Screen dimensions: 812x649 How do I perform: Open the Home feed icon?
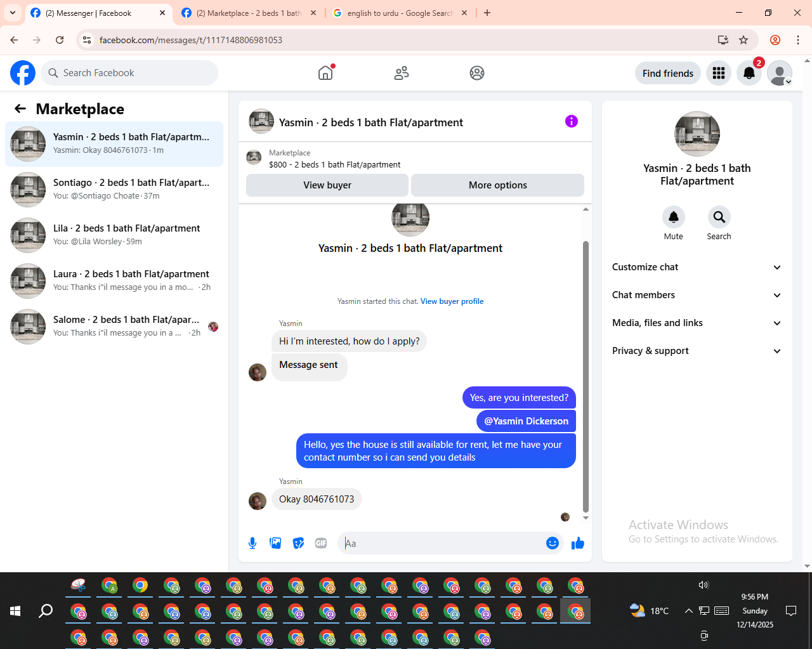coord(325,73)
